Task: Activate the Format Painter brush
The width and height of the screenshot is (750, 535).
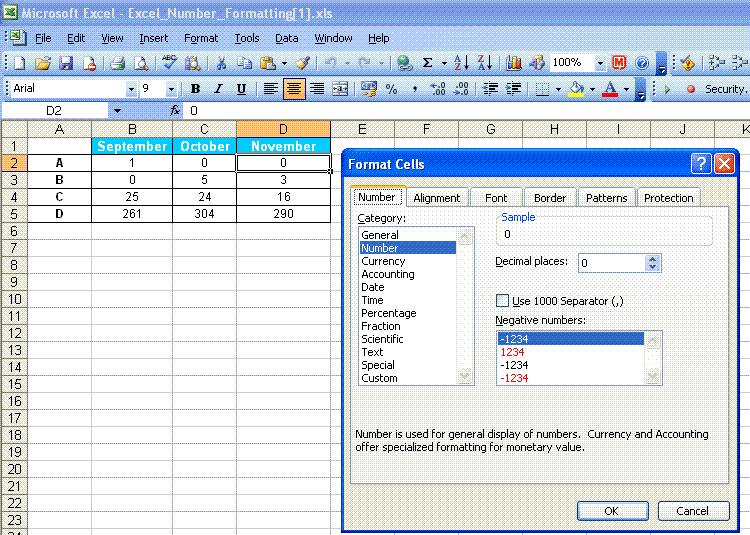Action: click(x=302, y=63)
